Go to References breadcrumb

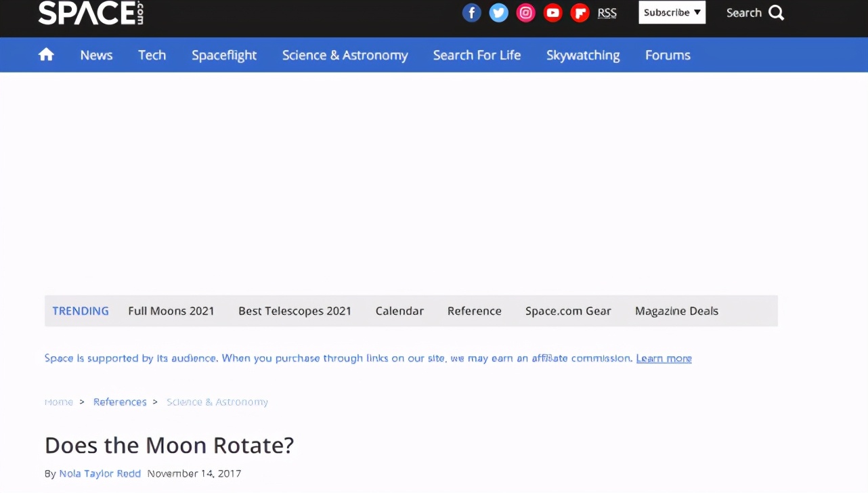(120, 402)
